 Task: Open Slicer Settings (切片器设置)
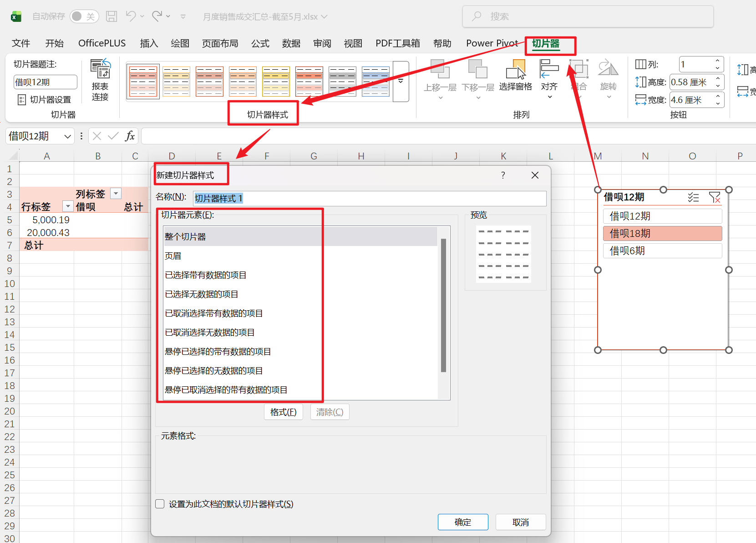45,100
